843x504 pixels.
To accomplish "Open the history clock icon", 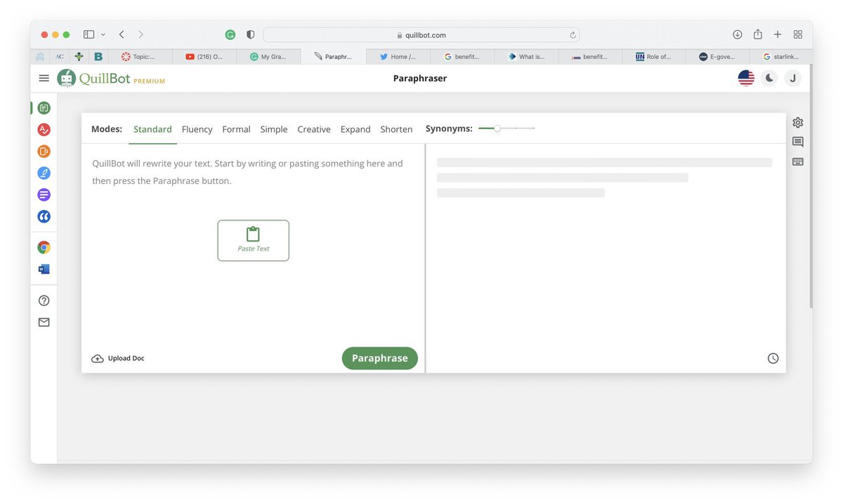I will pos(773,358).
